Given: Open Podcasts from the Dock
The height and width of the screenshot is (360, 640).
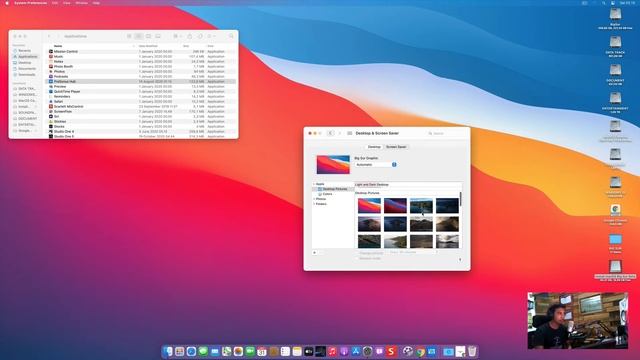Looking at the screenshot, I should click(344, 351).
